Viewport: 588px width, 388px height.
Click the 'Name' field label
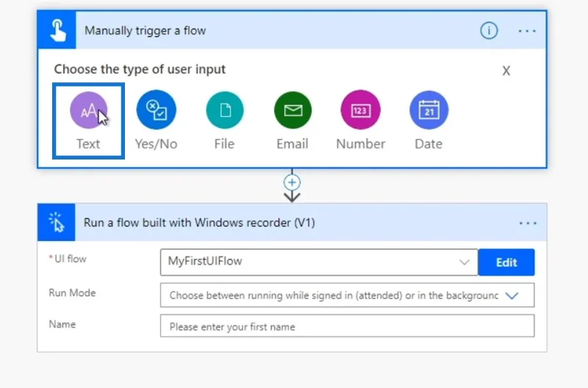click(62, 324)
